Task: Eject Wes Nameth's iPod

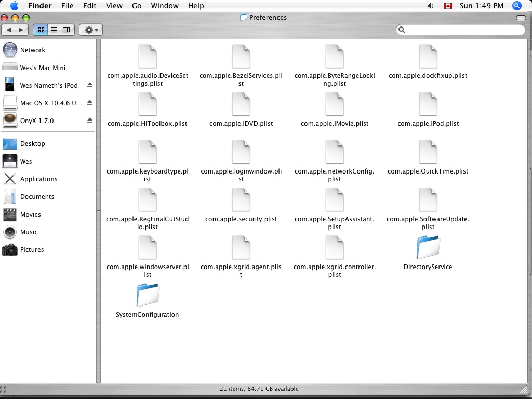Action: pos(89,85)
